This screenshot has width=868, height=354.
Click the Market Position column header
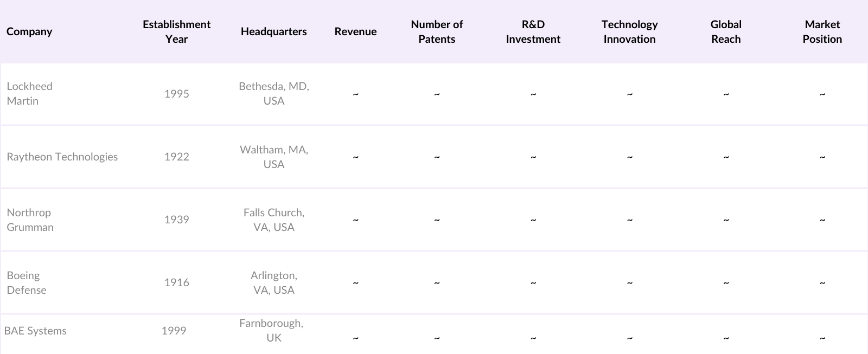(x=822, y=31)
